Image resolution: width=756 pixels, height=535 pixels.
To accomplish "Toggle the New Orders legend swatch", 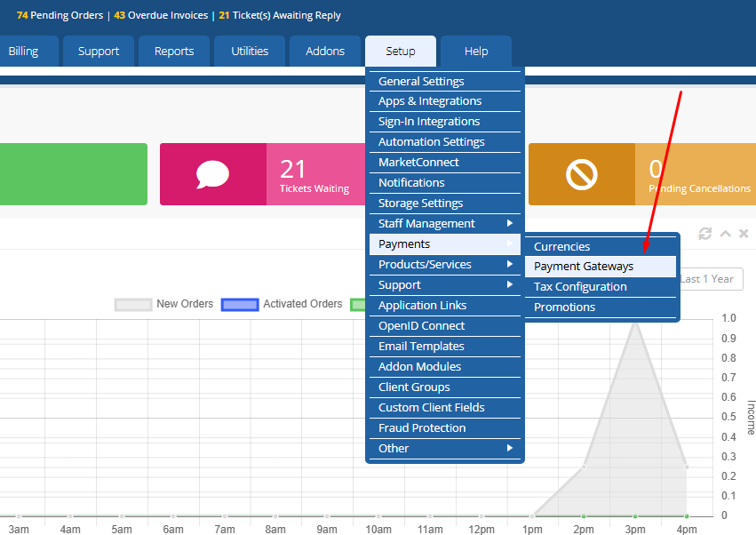I will pyautogui.click(x=133, y=305).
